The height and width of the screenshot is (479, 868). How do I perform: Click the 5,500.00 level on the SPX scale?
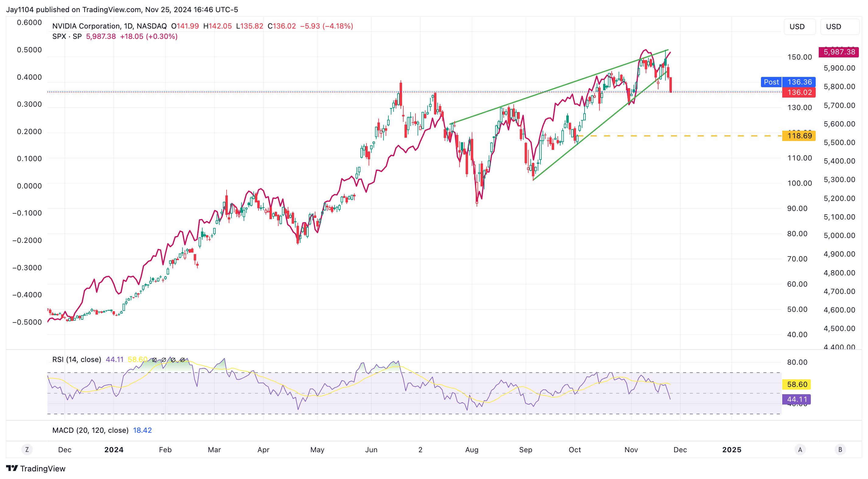pos(839,143)
